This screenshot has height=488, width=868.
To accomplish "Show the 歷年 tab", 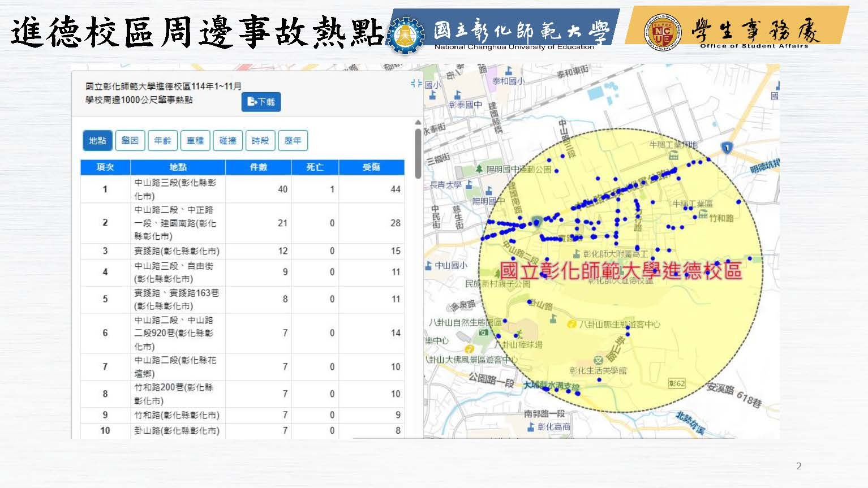I will click(x=293, y=140).
